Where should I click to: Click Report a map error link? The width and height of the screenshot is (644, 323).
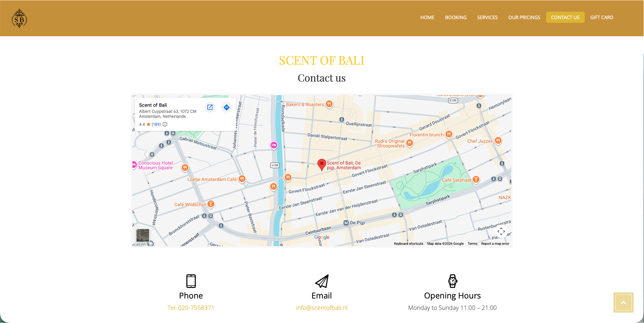click(x=495, y=244)
